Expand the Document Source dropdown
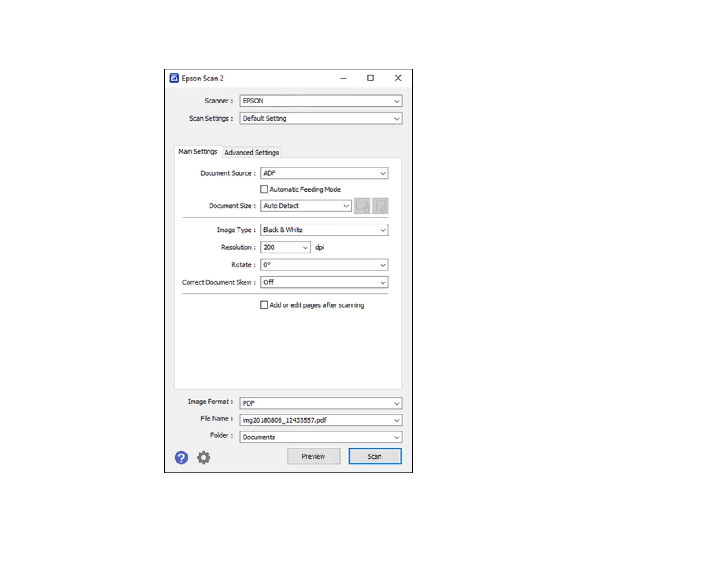 (324, 173)
